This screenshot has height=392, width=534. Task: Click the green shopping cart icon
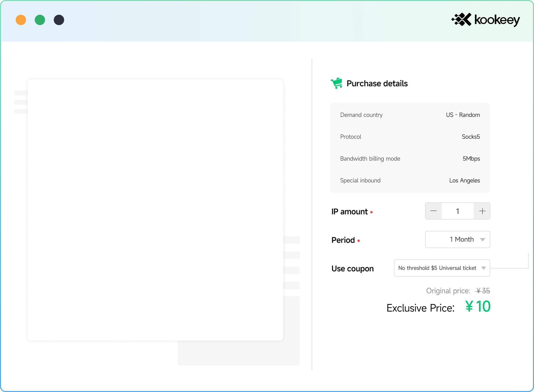pos(336,83)
